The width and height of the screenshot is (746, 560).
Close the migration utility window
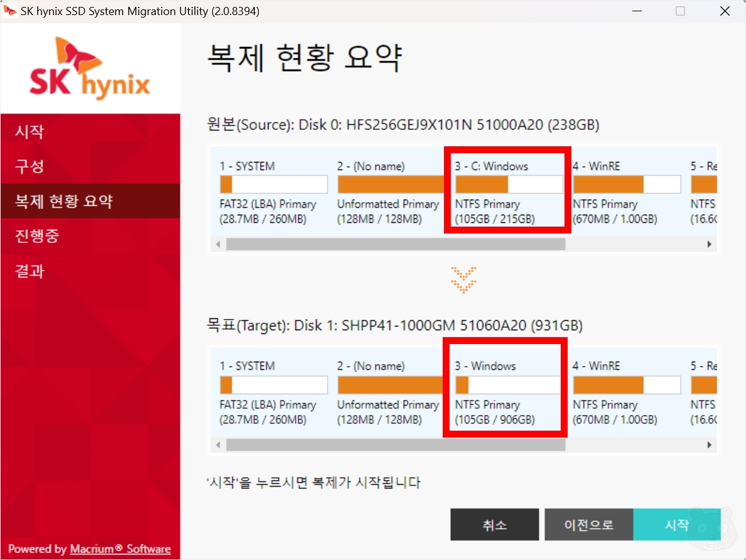tap(725, 11)
